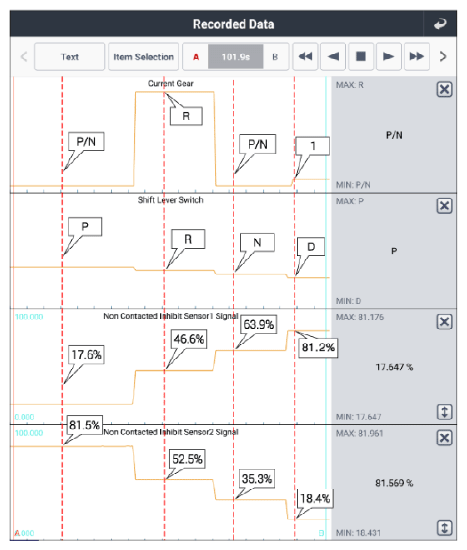
Task: Click the 81.2% marker on Sensor1 graph
Action: point(318,348)
